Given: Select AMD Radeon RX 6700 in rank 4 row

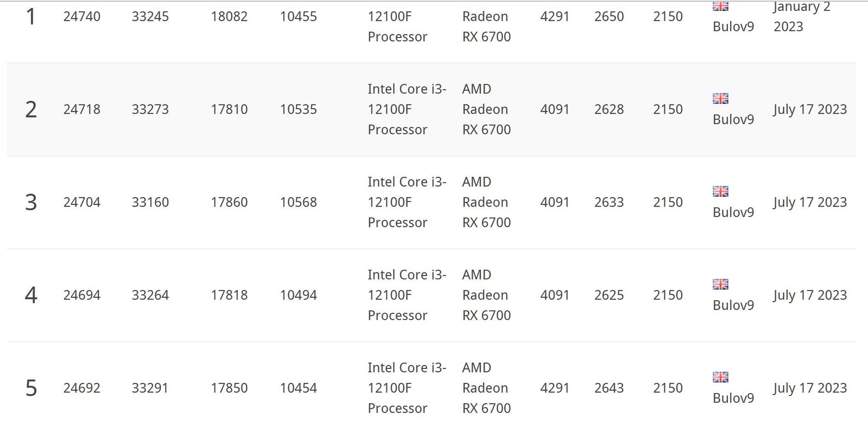Looking at the screenshot, I should point(486,295).
